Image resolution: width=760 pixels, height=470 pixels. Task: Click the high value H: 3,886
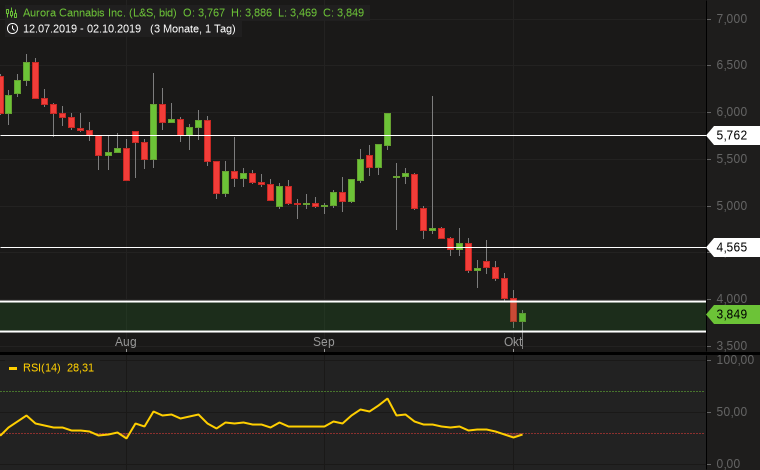tap(252, 13)
